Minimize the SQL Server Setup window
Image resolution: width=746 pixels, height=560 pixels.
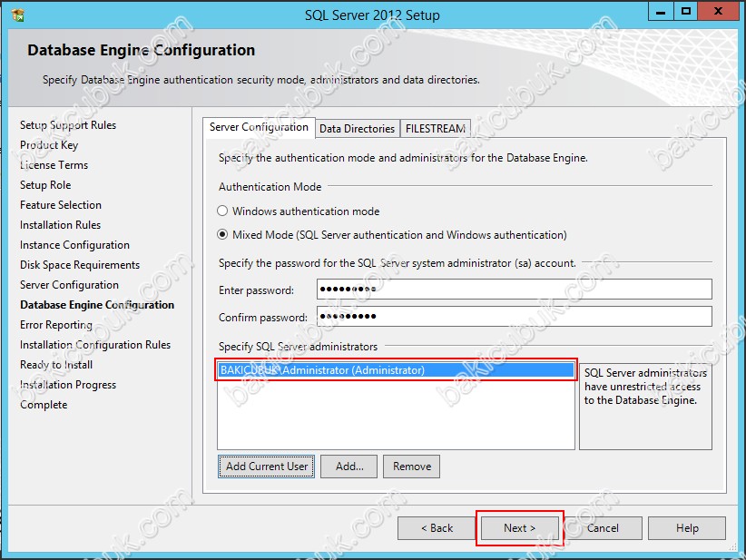(x=661, y=12)
